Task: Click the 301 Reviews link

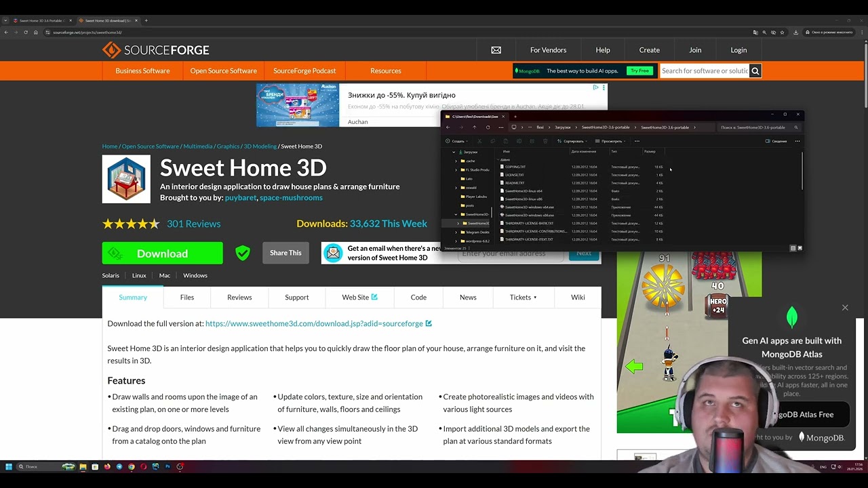Action: (x=193, y=224)
